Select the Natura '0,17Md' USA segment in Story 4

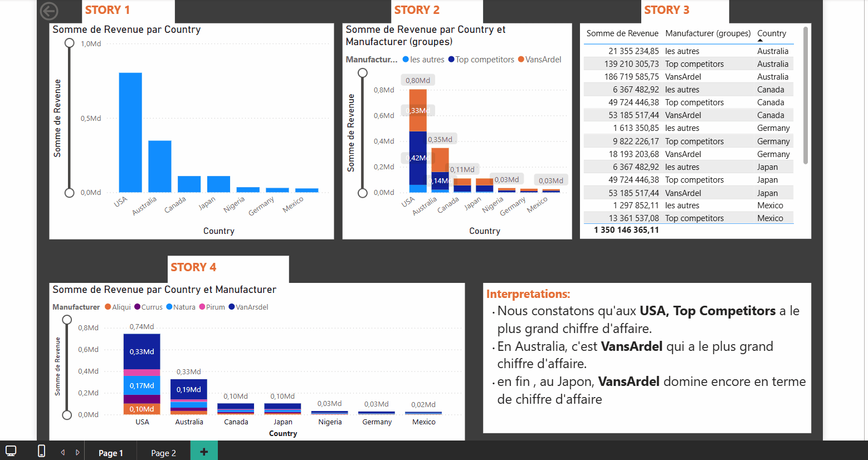coord(142,385)
